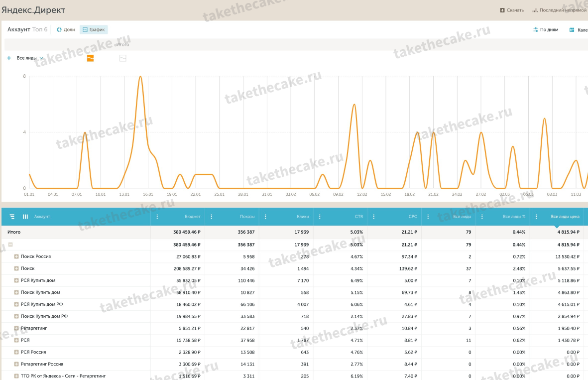This screenshot has width=588, height=380.
Task: Open the Бюджет column options menu
Action: point(157,217)
